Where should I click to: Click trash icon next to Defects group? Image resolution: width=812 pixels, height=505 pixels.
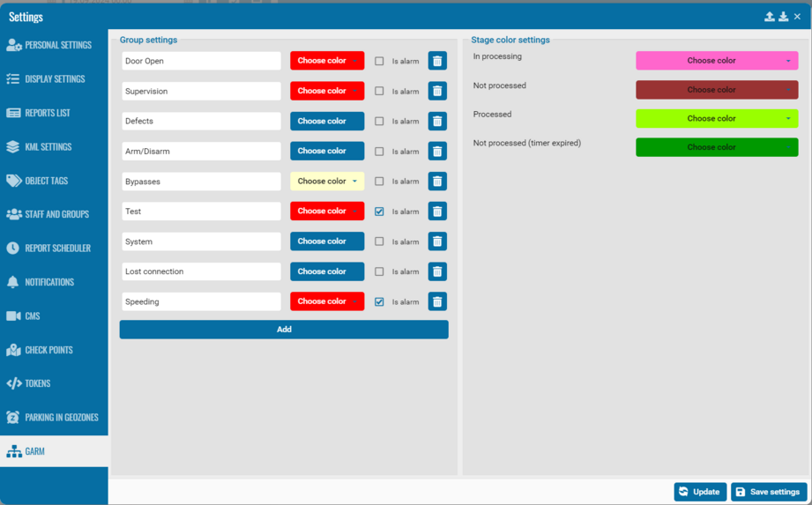click(x=437, y=122)
